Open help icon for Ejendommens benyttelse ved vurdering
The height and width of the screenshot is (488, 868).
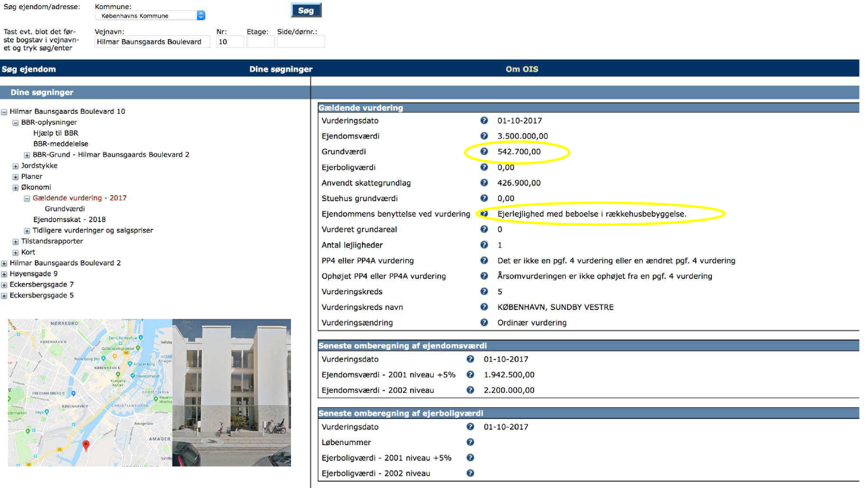click(x=484, y=213)
